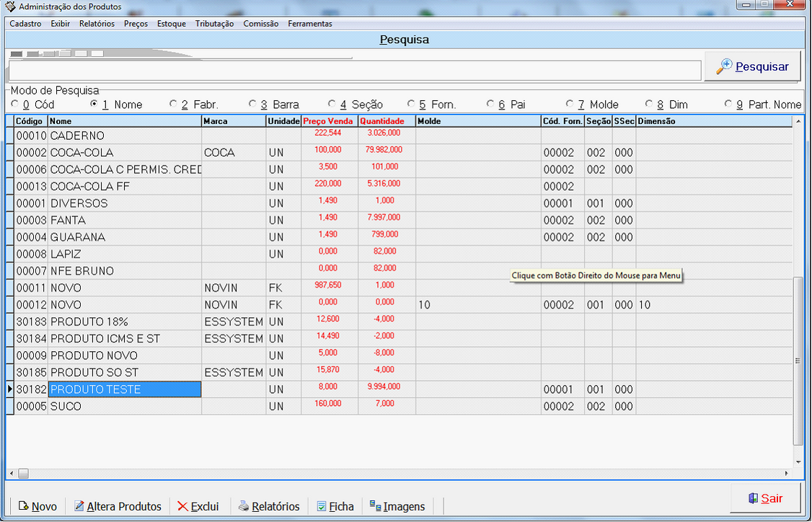Open Altera Produtos edit icon
812x522 pixels.
[118, 506]
